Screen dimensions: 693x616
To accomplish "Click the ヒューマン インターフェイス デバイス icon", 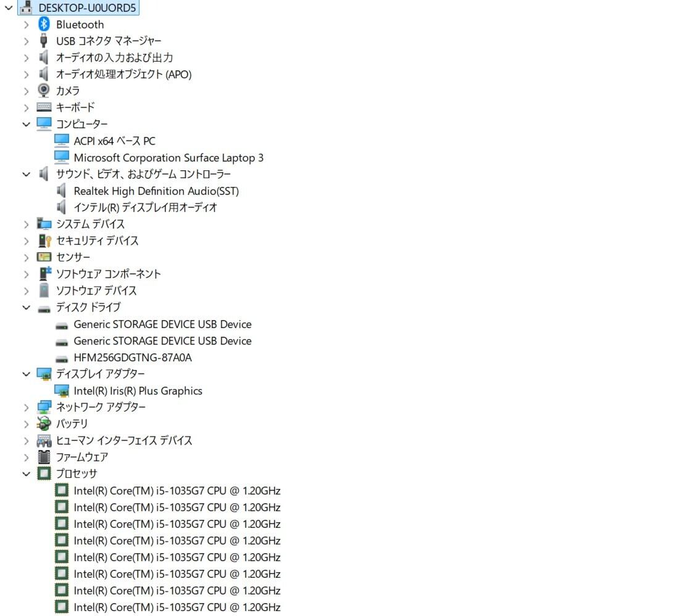I will (44, 440).
